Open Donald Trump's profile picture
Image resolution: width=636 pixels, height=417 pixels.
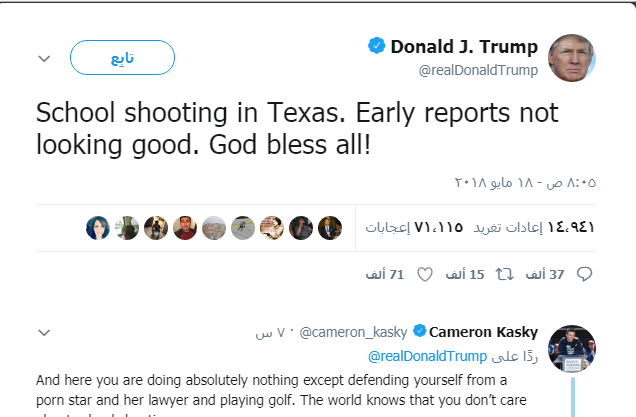coord(572,58)
